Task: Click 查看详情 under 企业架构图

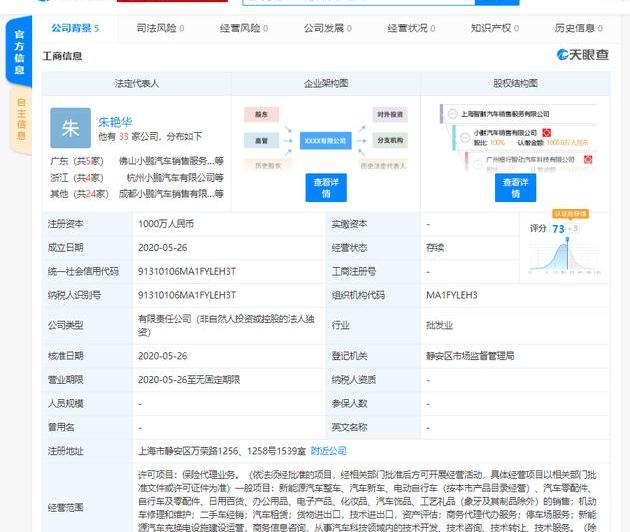Action: (326, 188)
